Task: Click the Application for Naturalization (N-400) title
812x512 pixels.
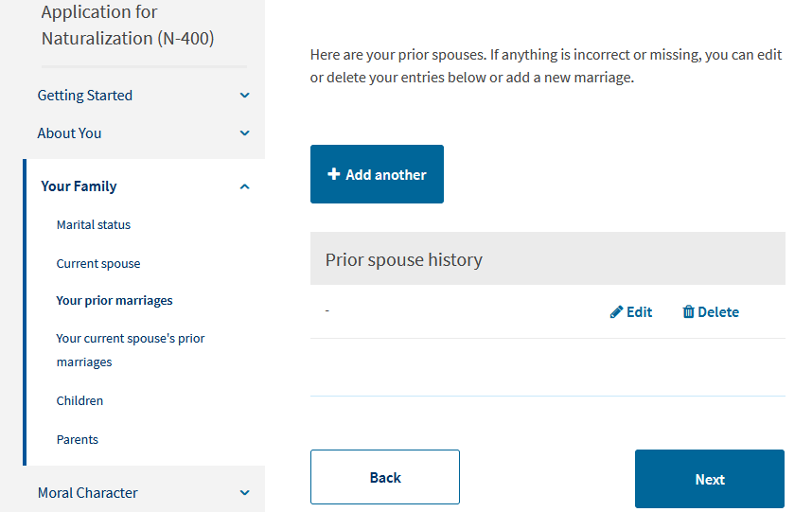Action: click(128, 26)
